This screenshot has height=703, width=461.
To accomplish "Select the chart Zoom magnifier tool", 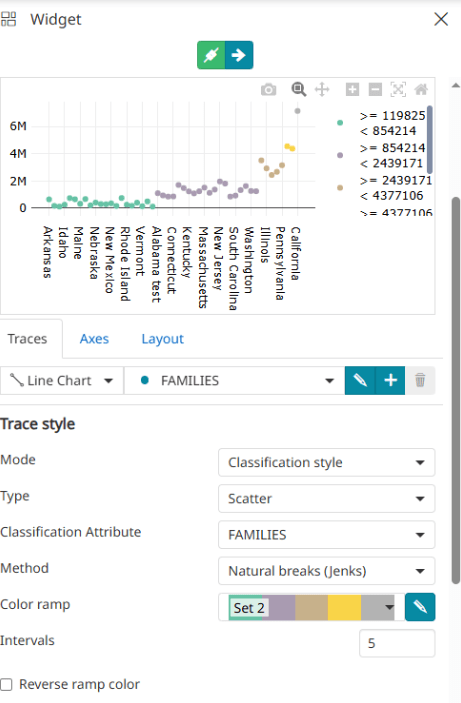I will click(299, 89).
